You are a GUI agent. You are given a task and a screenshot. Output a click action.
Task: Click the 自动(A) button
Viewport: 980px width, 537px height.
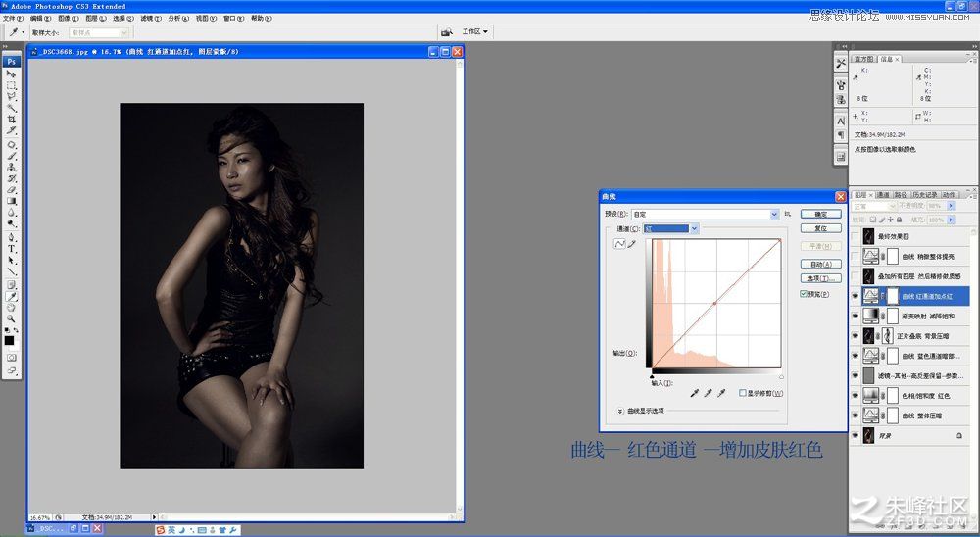pyautogui.click(x=820, y=264)
